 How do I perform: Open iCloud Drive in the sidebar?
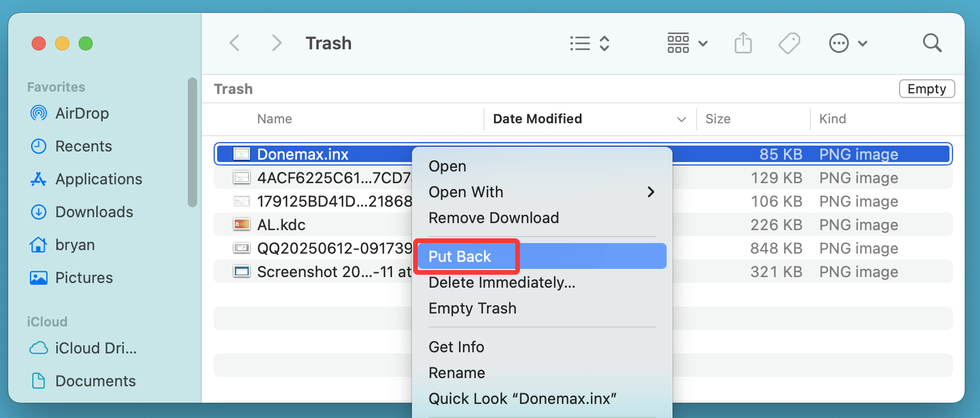96,348
